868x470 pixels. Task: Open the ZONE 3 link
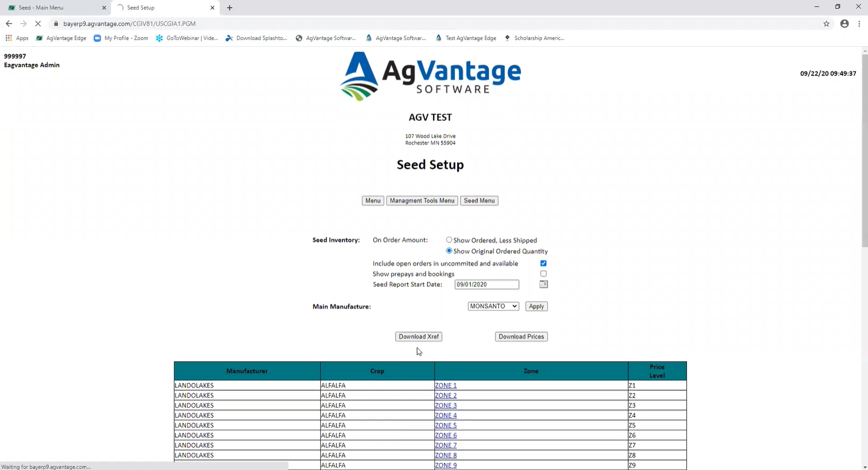[446, 406]
